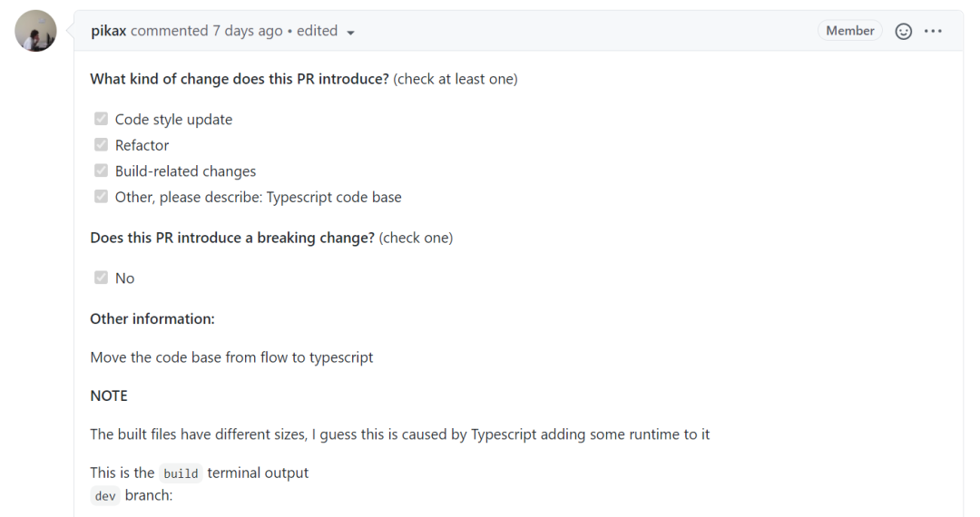The height and width of the screenshot is (517, 980).
Task: Click the 'Move the code base' sentence
Action: (231, 357)
